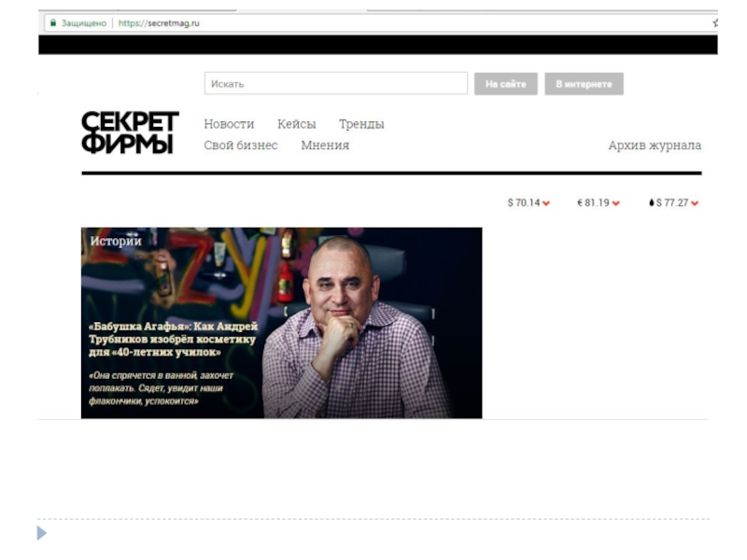Click the secure padlock icon in address bar
The height and width of the screenshot is (560, 747).
(x=53, y=22)
